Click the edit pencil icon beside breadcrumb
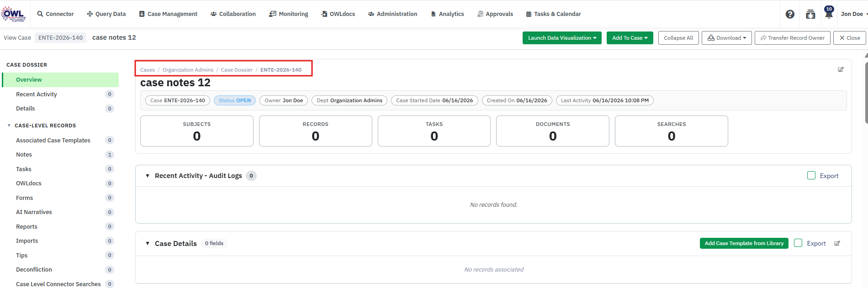868x288 pixels. 841,69
